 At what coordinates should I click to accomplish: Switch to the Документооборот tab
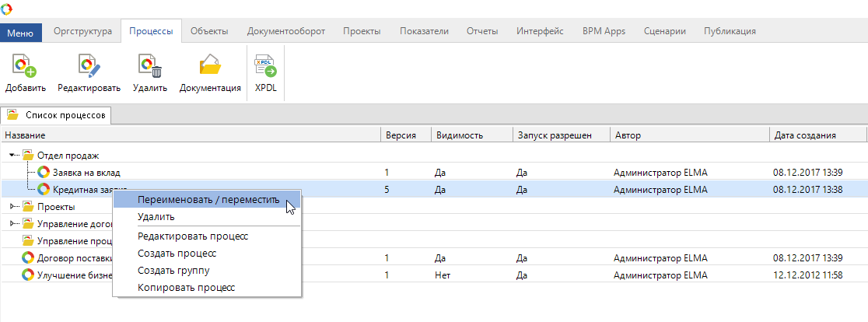coord(285,31)
